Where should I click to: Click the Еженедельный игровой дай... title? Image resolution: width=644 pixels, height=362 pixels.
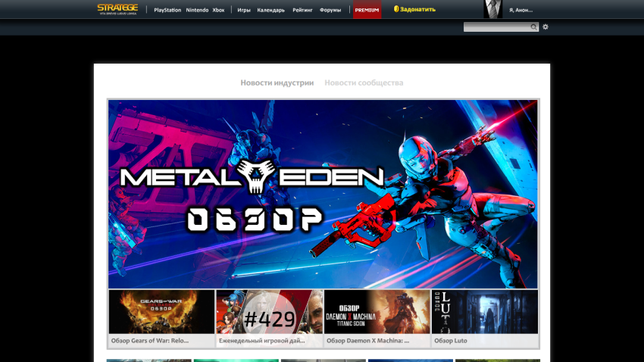point(262,341)
